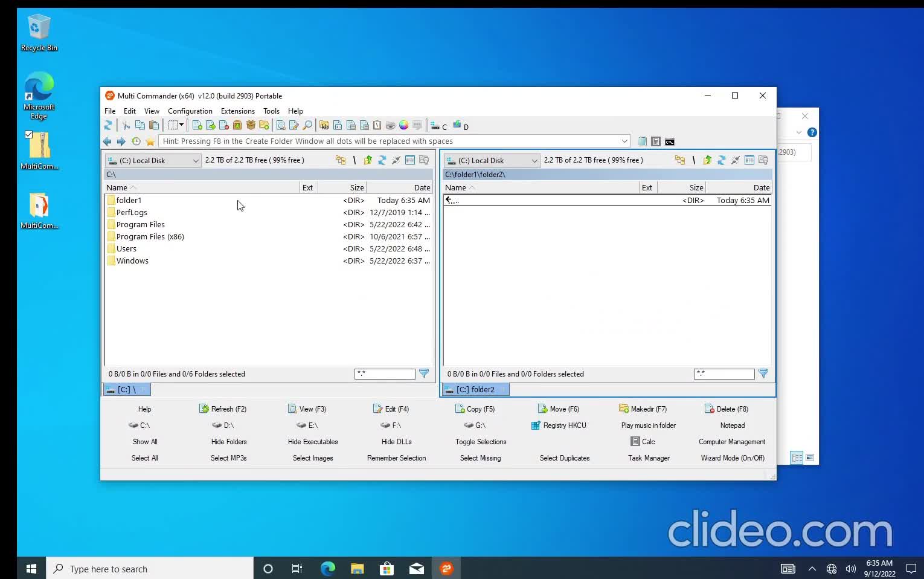Image resolution: width=924 pixels, height=579 pixels.
Task: Toggle the checkbox on MultiCom zip desktop icon
Action: 28,135
